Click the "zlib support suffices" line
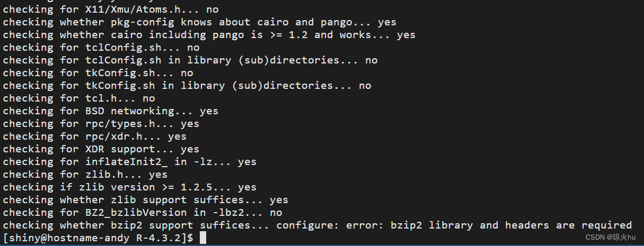 [x=145, y=200]
